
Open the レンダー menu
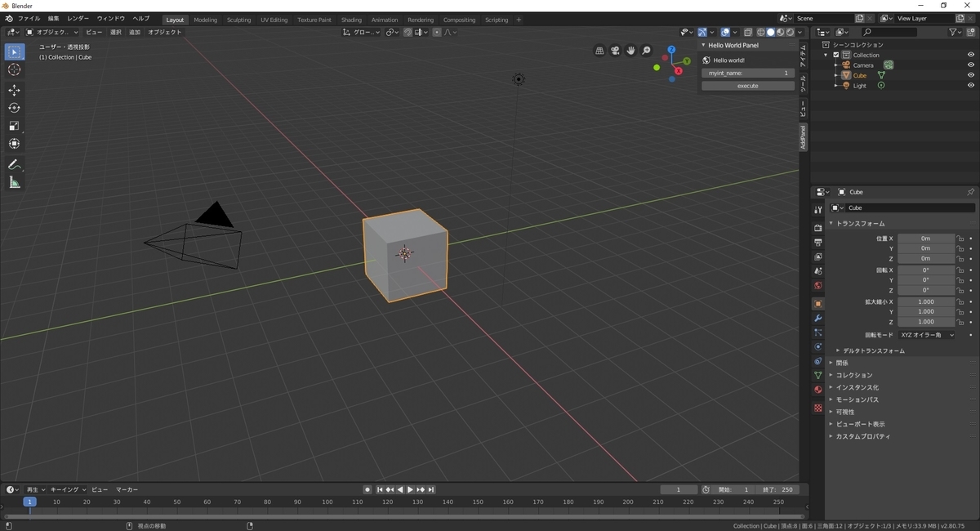pos(78,18)
